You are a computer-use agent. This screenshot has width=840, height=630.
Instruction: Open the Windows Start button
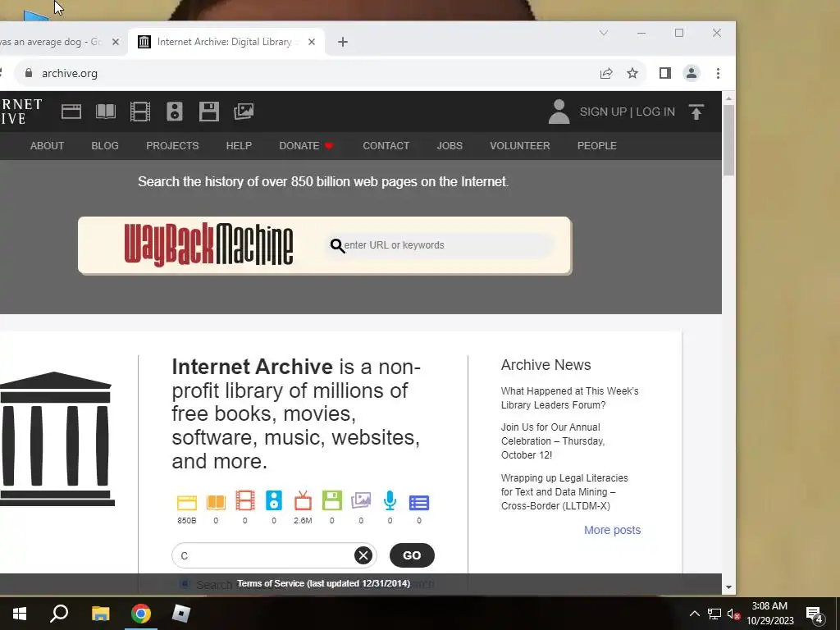point(20,614)
